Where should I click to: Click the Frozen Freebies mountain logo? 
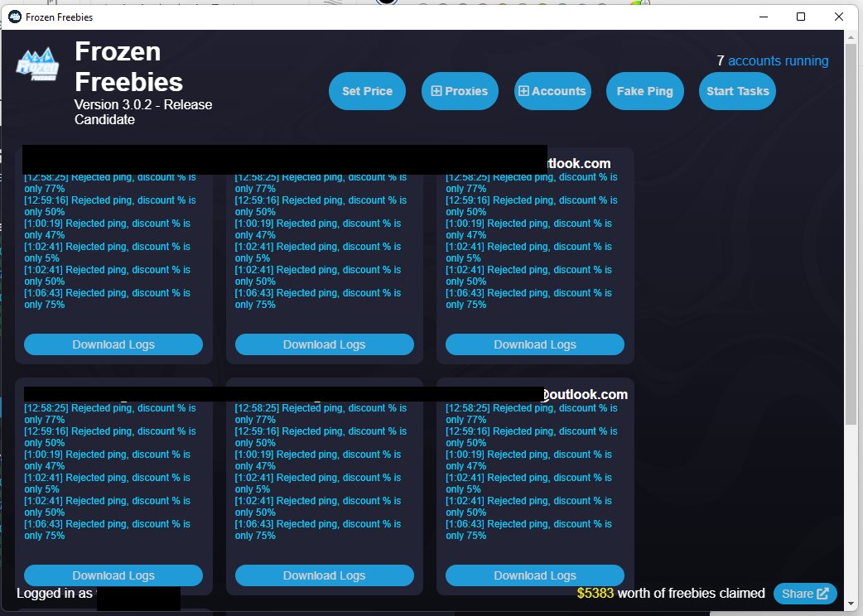pos(37,64)
